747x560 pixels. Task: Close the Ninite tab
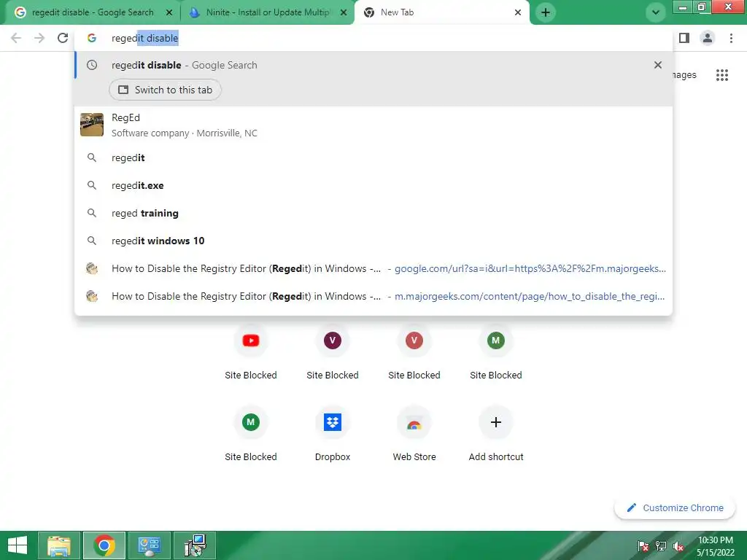(x=344, y=12)
